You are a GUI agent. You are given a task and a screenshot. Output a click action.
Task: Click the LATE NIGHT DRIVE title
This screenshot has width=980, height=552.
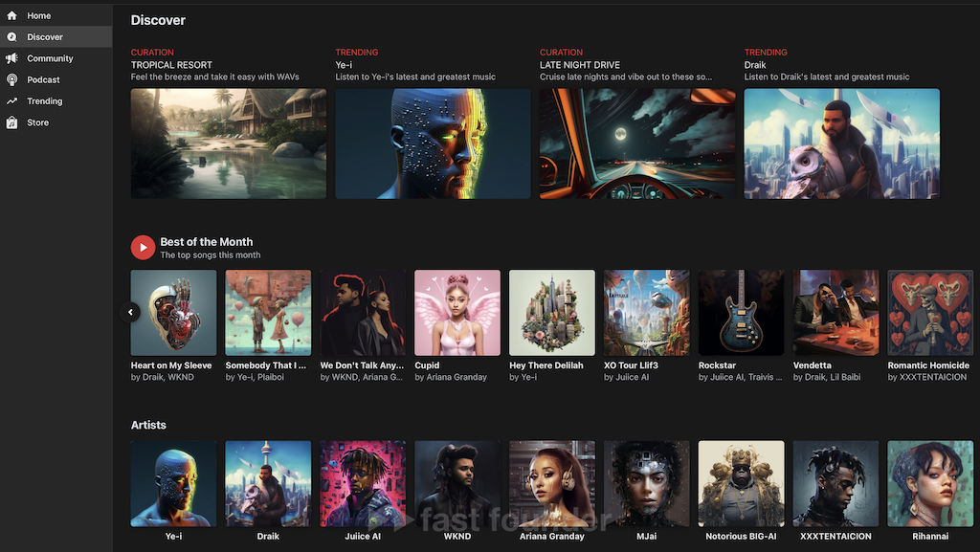[579, 65]
